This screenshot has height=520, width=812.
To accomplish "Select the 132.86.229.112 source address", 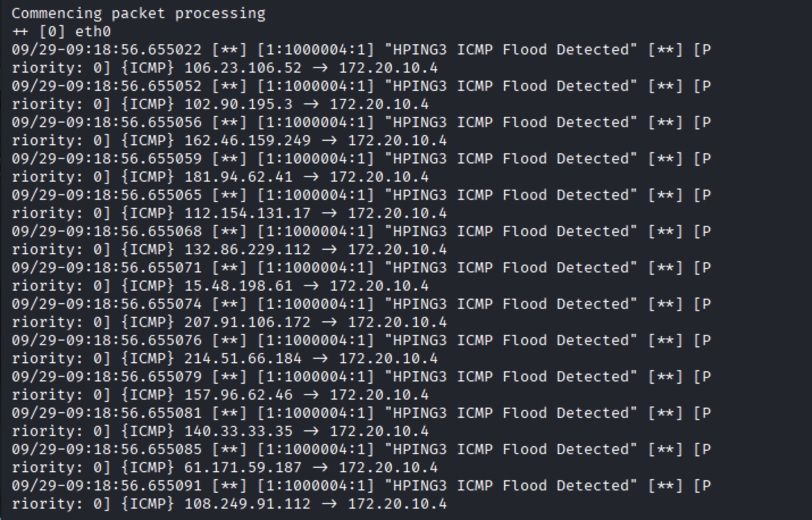I will 247,250.
